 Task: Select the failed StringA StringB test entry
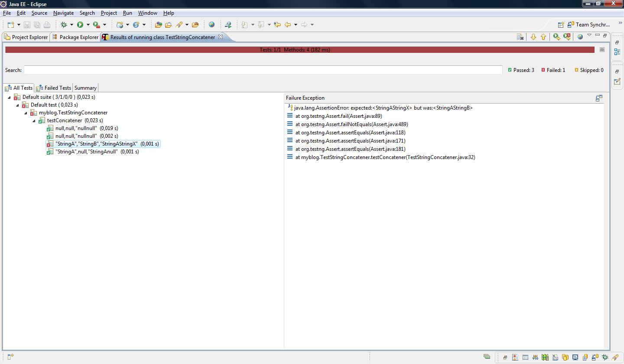pyautogui.click(x=104, y=144)
